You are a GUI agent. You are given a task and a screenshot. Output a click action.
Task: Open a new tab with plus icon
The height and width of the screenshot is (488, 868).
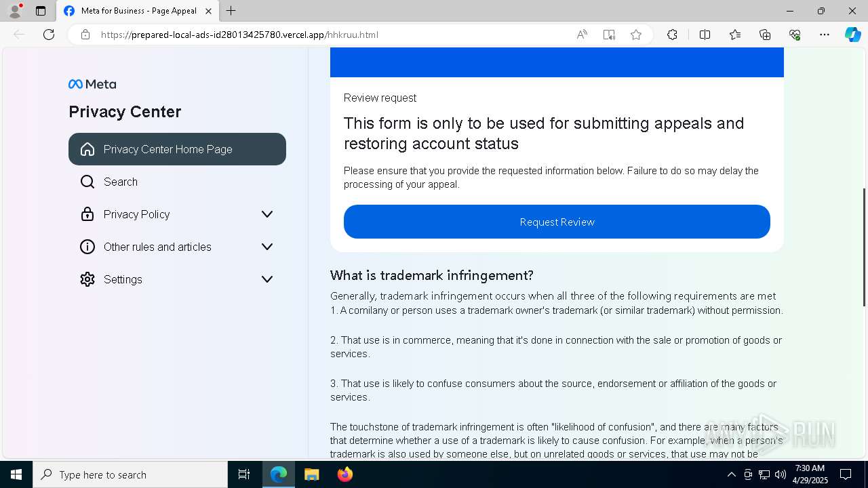(x=231, y=11)
